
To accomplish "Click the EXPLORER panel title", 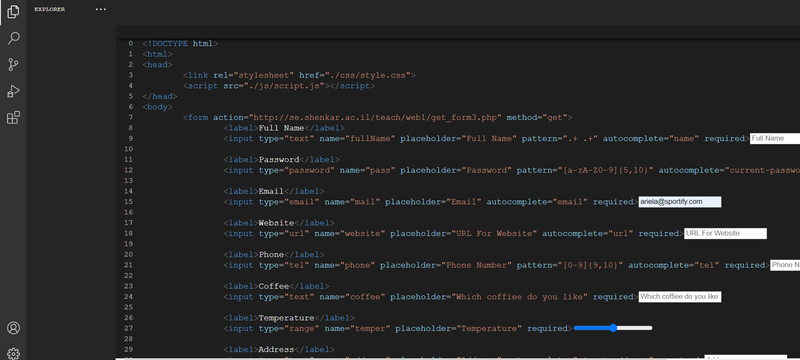I will tap(49, 9).
